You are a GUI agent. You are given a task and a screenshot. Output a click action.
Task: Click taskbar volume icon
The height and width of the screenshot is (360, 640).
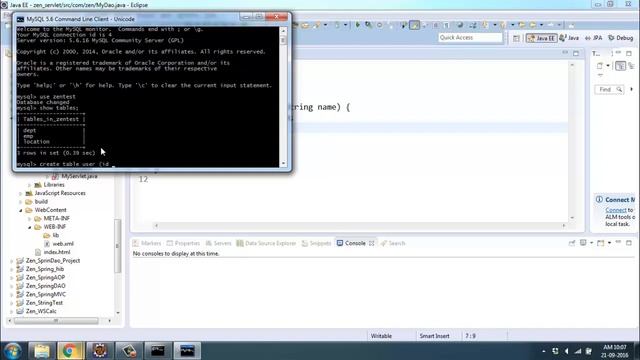[x=566, y=351]
